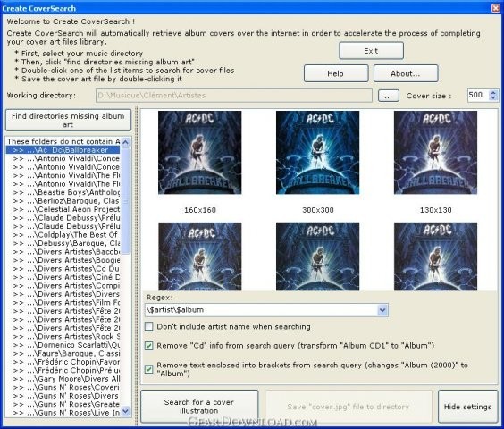Select the ...\Divers Artistes\Boogie row
This screenshot has height=429, width=504.
click(x=63, y=260)
